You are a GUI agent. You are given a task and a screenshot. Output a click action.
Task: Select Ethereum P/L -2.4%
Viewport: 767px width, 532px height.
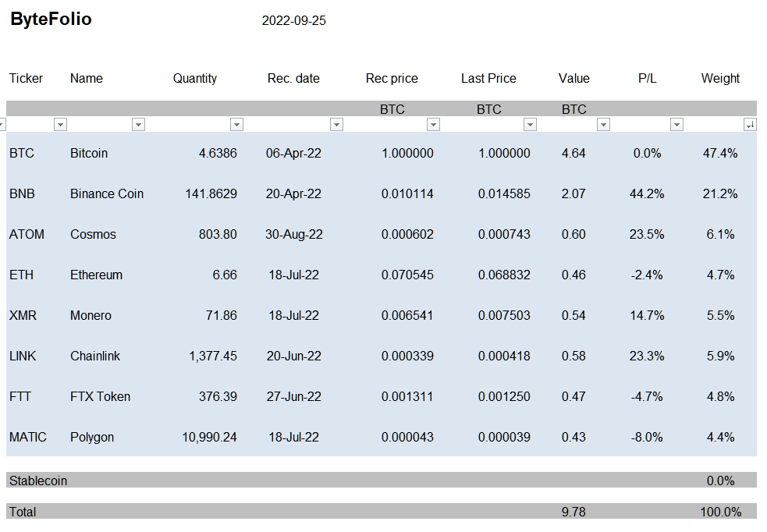tap(647, 275)
